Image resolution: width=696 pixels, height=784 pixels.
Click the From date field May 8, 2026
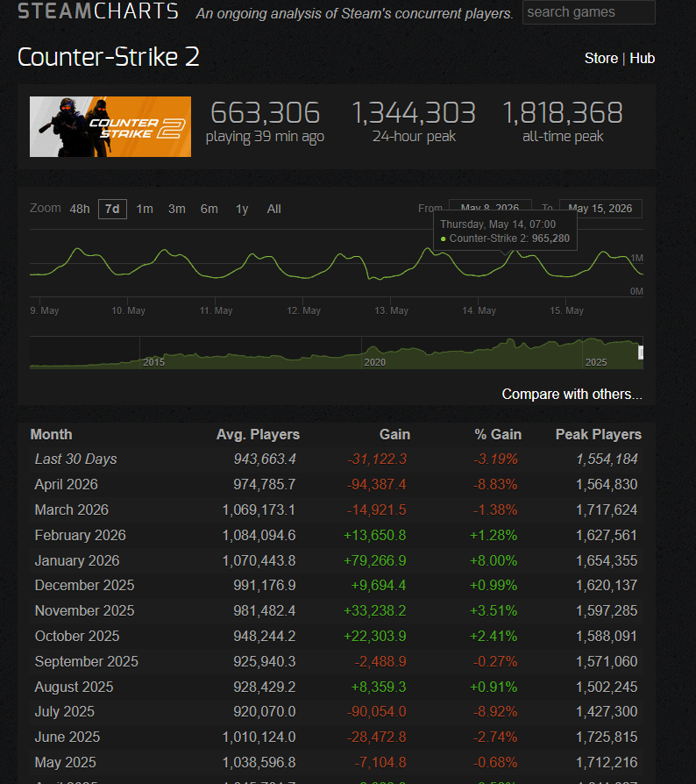490,207
